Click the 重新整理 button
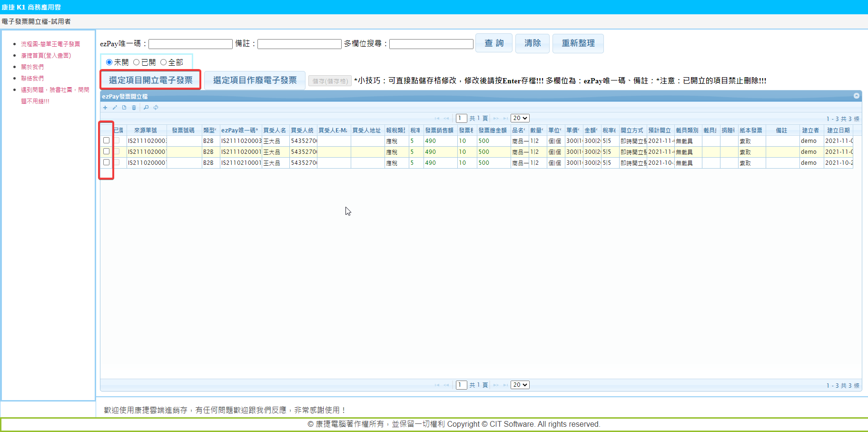Screen dimensions: 868x432 pos(578,43)
